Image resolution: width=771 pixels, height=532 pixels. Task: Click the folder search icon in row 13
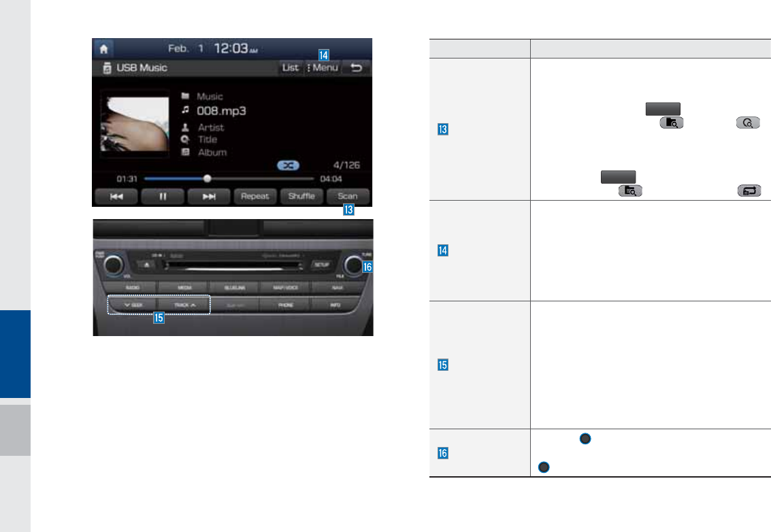tap(672, 122)
